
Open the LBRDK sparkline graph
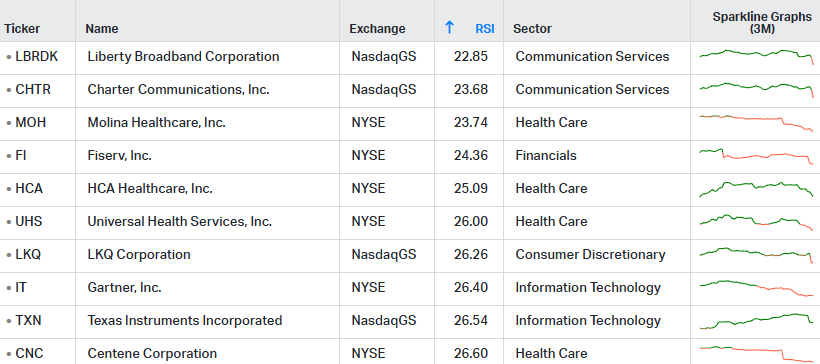757,56
